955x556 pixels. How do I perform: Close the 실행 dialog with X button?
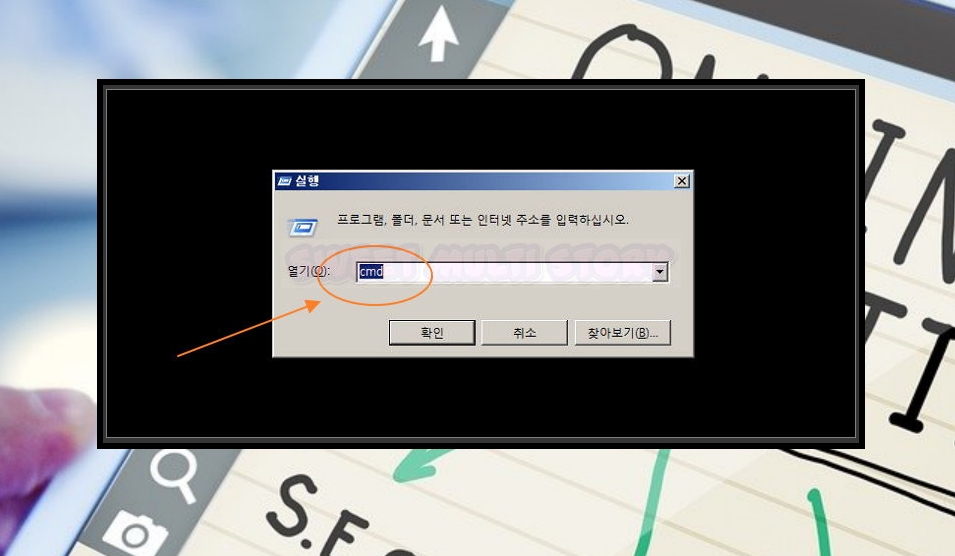682,181
